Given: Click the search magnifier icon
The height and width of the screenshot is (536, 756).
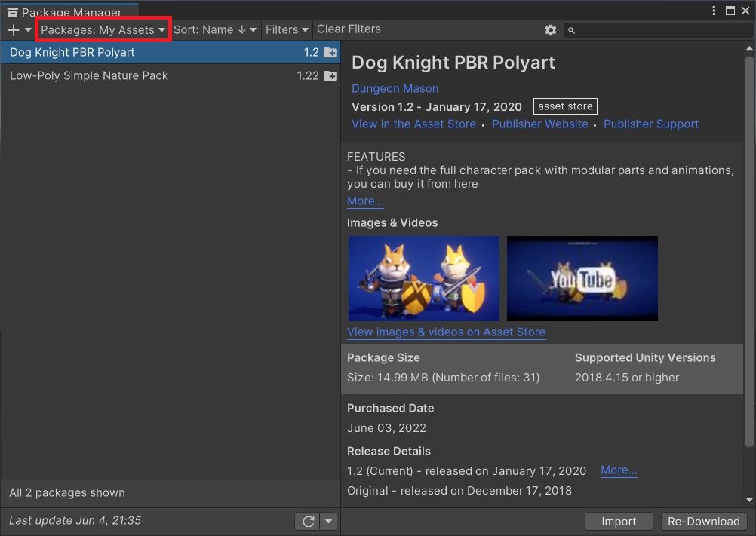Looking at the screenshot, I should [x=571, y=31].
